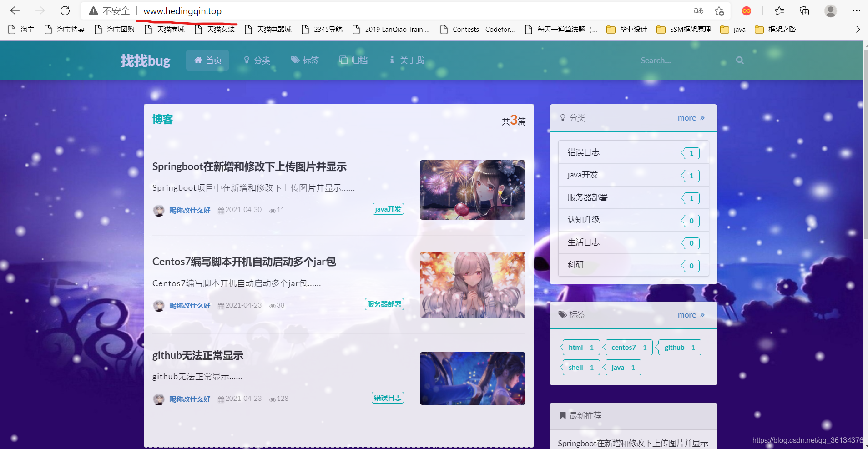Click the red extension icon in toolbar
This screenshot has width=868, height=449.
pos(747,11)
